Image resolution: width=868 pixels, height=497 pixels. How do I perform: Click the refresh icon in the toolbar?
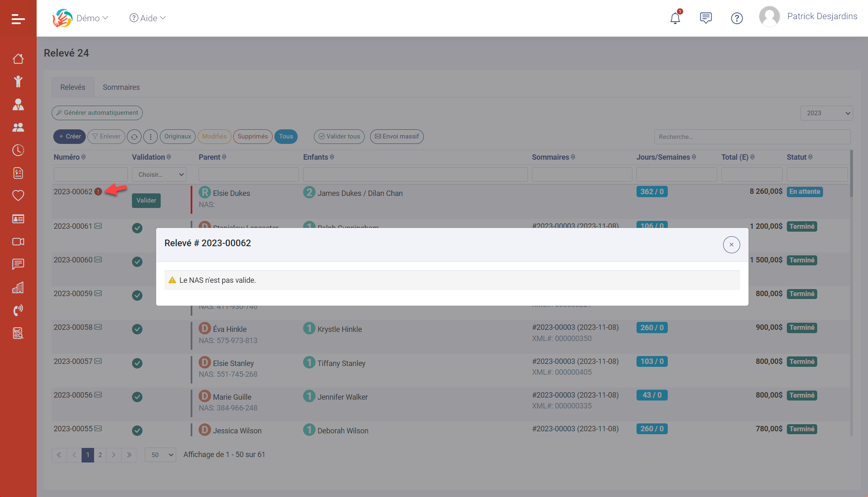point(134,136)
